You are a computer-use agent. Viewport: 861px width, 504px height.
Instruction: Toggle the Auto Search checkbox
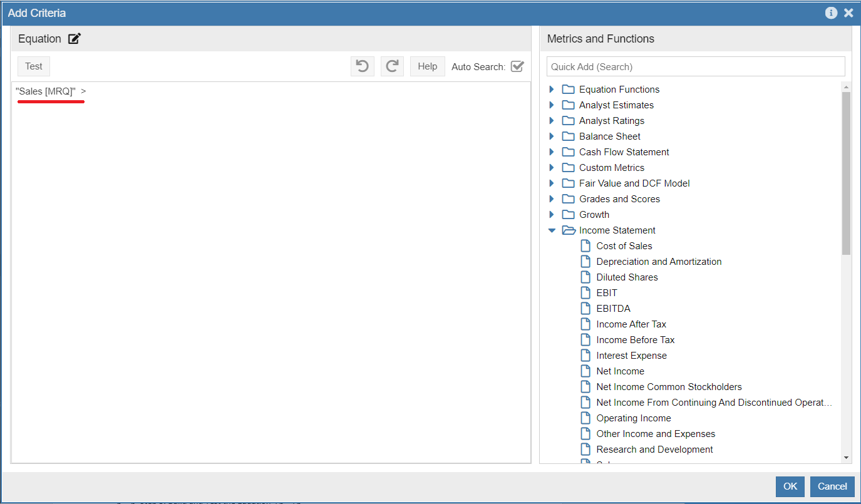coord(517,66)
